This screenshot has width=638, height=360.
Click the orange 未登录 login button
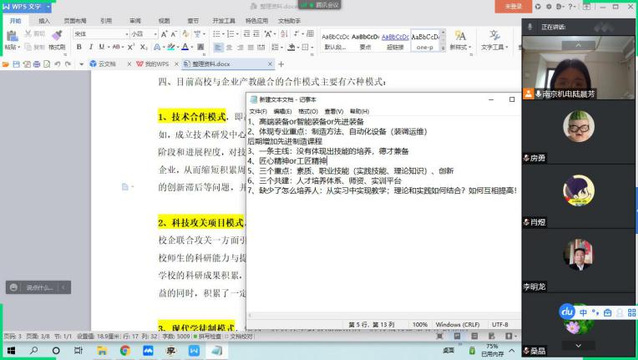click(513, 7)
